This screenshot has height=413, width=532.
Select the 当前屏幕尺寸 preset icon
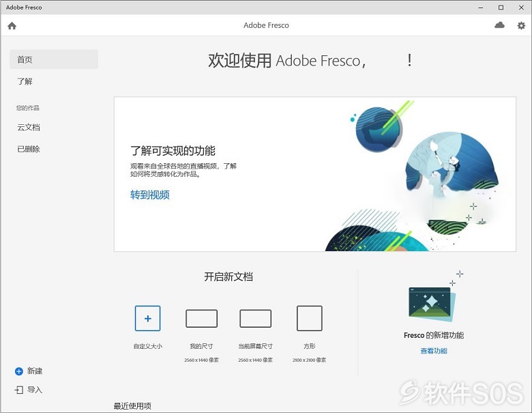(256, 318)
